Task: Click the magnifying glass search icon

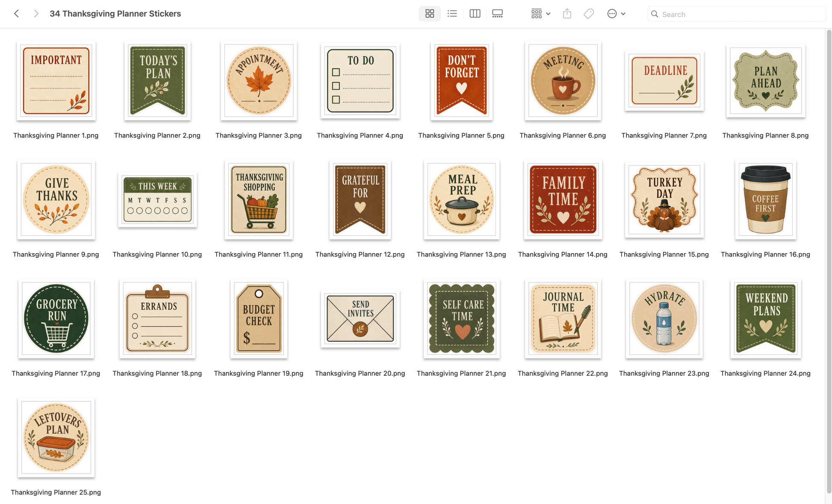Action: tap(655, 14)
